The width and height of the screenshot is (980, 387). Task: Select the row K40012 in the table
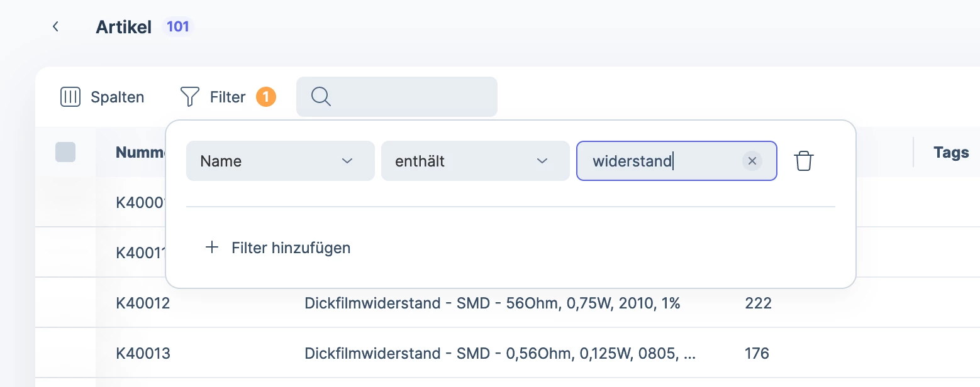[143, 303]
